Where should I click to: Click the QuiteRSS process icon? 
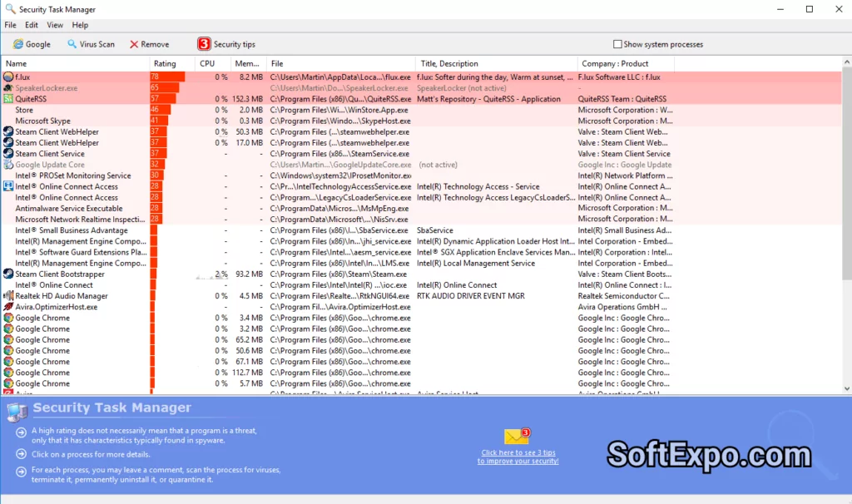click(x=7, y=98)
